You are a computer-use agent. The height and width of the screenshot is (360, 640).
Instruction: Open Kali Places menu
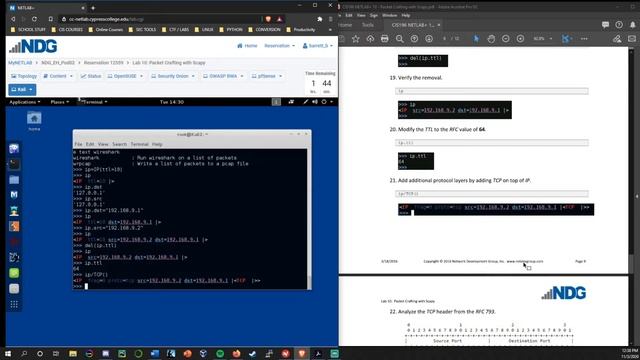point(60,102)
